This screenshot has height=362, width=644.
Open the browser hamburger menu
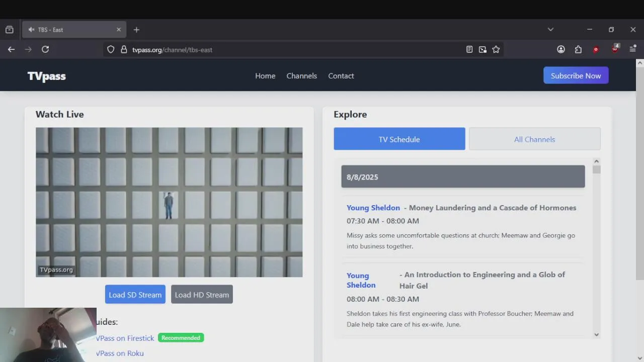(x=633, y=49)
